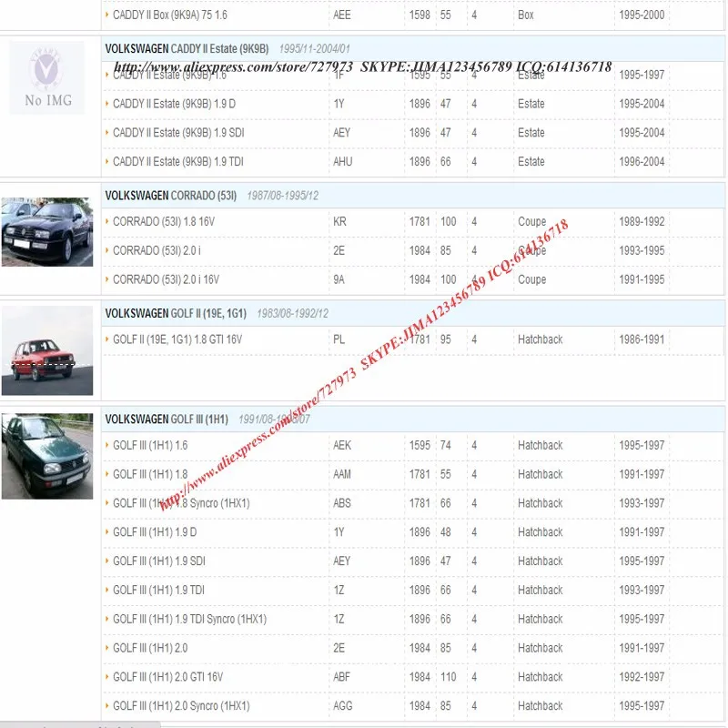Viewport: 728px width, 728px height.
Task: Click engine code AAM
Action: pos(342,474)
